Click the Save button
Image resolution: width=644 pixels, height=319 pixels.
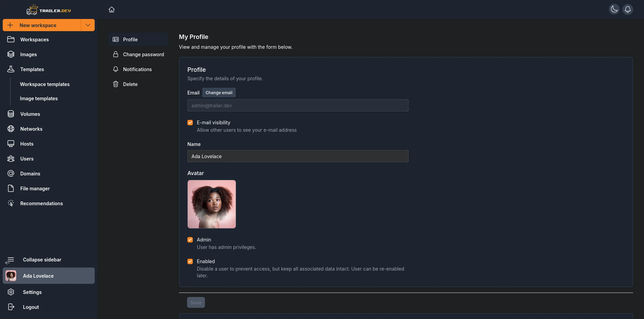click(x=196, y=302)
